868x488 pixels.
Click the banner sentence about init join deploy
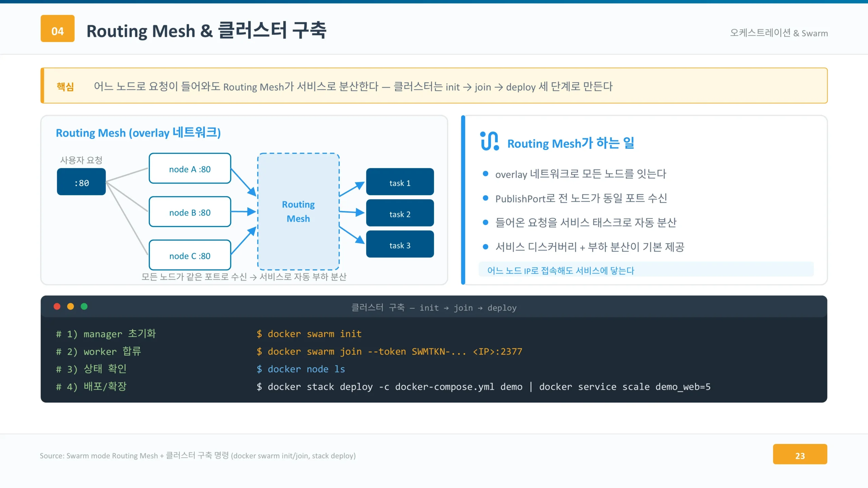(353, 86)
